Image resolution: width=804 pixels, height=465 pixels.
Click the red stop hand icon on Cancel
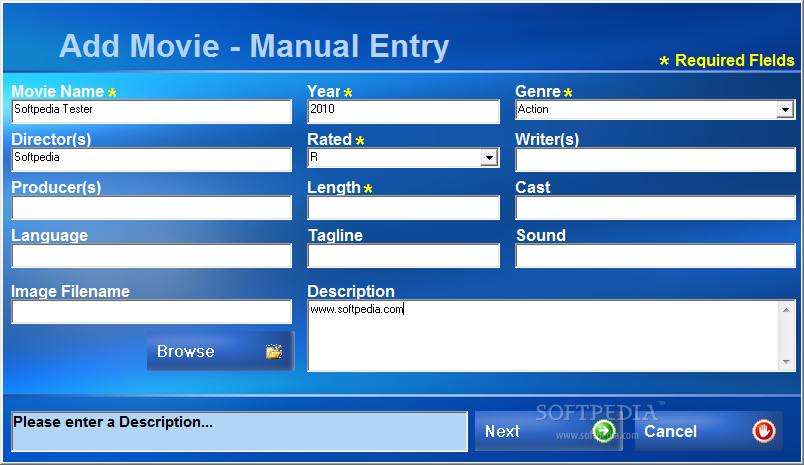[x=763, y=431]
